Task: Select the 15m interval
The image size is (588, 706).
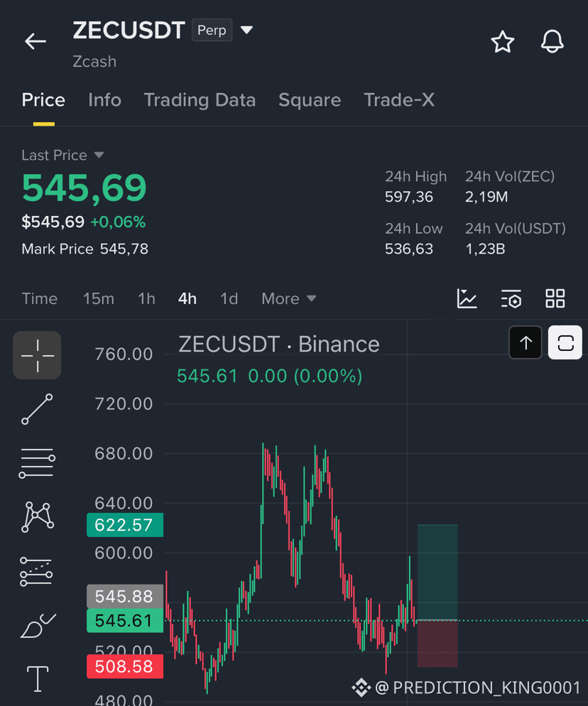Action: [99, 298]
